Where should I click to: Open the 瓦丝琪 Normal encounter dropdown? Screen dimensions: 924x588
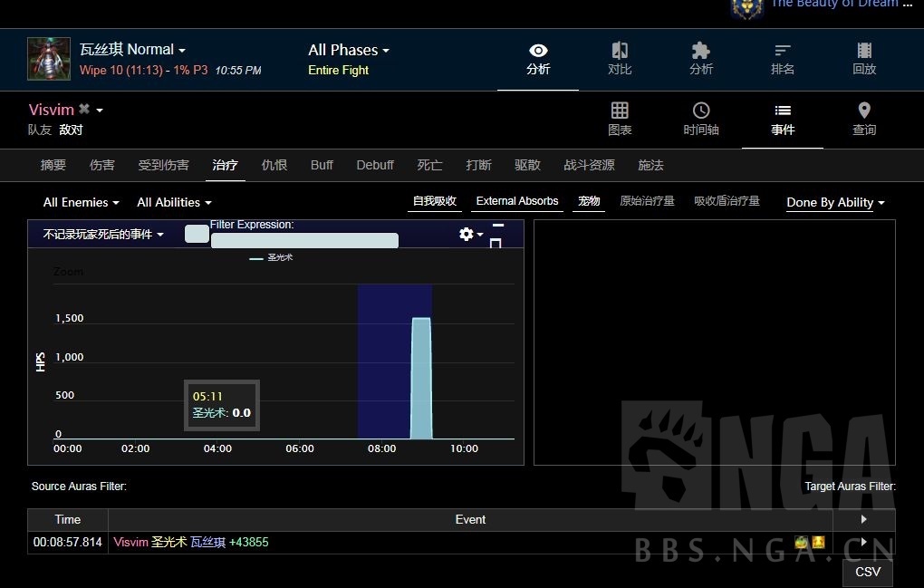[132, 50]
